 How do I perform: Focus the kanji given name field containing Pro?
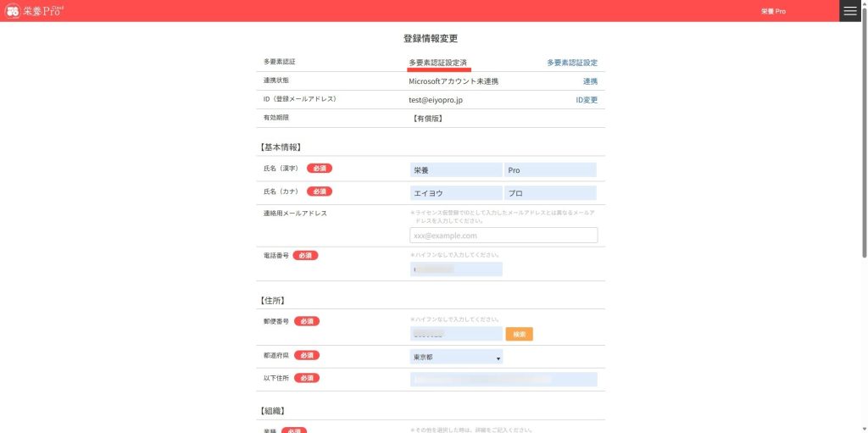550,170
